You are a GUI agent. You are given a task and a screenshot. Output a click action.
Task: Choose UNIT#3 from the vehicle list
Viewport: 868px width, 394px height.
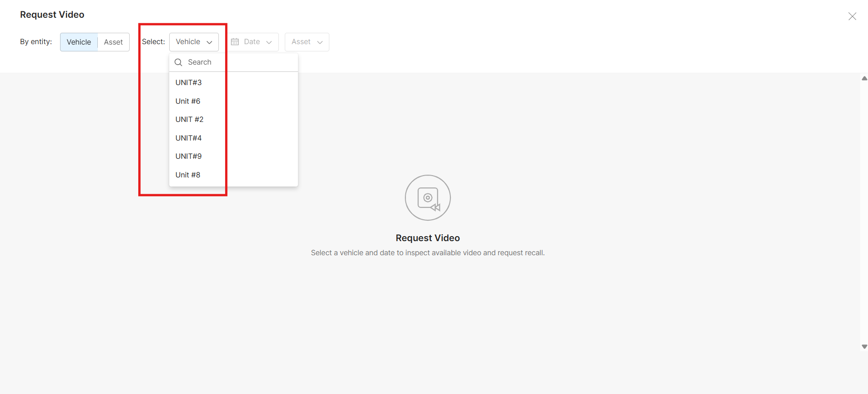189,82
